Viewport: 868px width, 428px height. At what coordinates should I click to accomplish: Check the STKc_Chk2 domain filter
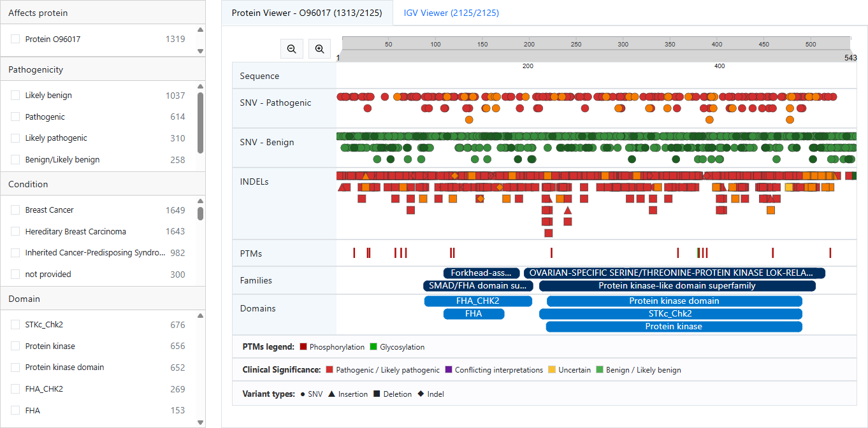tap(16, 324)
